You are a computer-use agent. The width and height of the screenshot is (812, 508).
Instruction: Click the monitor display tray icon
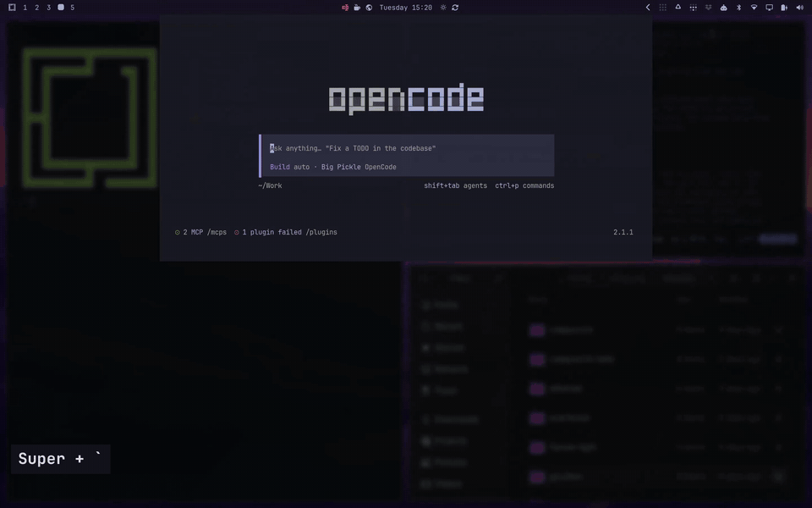[770, 8]
